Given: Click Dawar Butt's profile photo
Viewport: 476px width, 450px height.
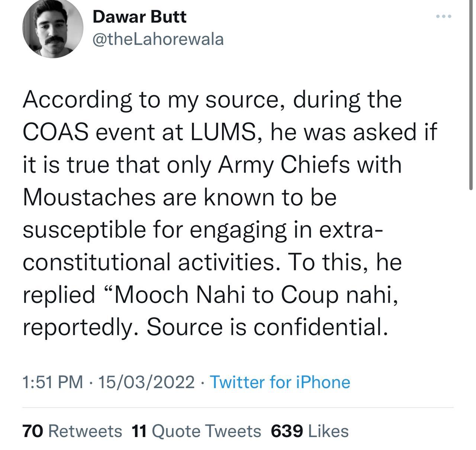Looking at the screenshot, I should coord(52,29).
